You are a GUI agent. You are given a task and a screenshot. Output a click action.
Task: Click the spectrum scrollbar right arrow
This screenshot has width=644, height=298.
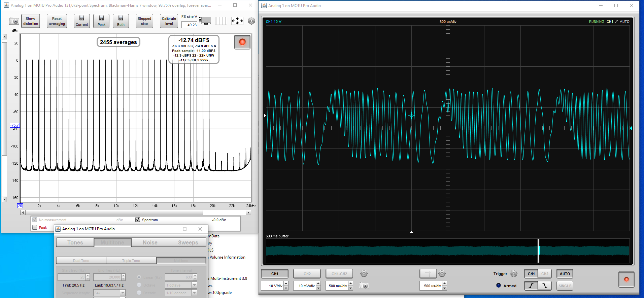(248, 212)
